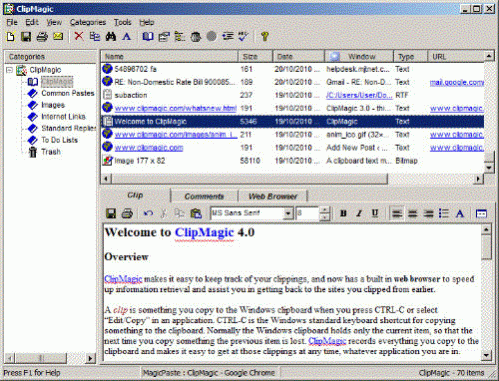Toggle left text alignment

(x=397, y=213)
